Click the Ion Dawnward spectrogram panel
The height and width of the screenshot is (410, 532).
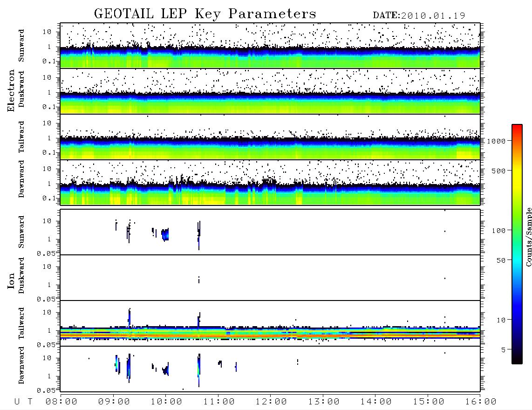point(270,369)
